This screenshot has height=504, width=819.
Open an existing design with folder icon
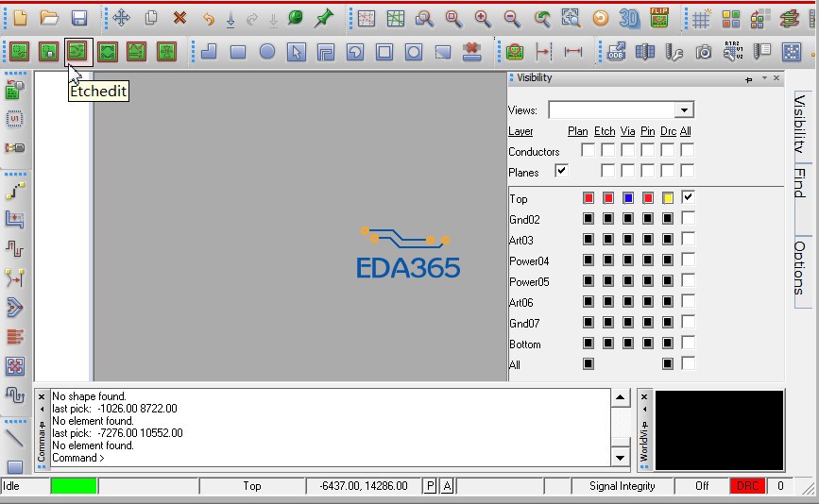click(x=49, y=18)
